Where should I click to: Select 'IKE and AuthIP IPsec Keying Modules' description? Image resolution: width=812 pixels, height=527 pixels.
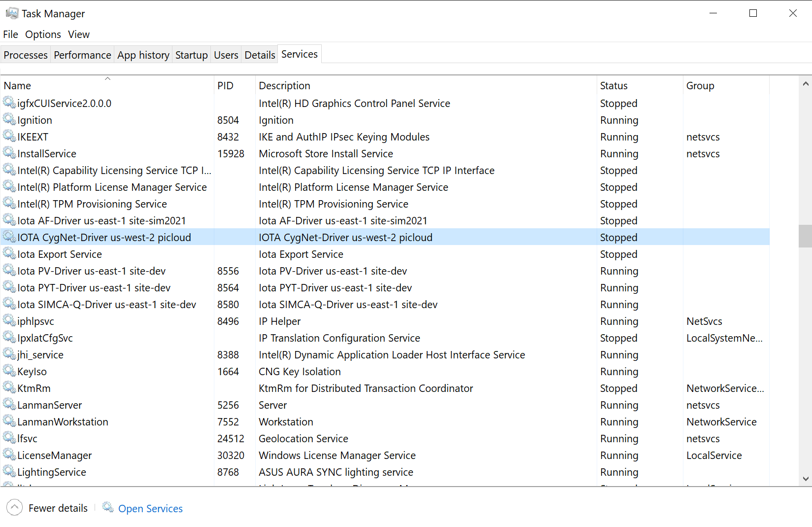(x=344, y=137)
